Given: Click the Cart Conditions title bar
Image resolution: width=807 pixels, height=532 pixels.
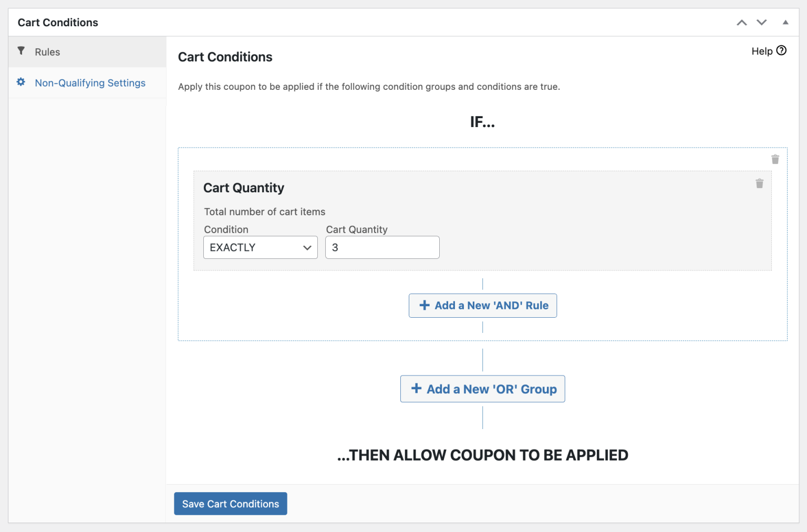Looking at the screenshot, I should click(x=58, y=22).
